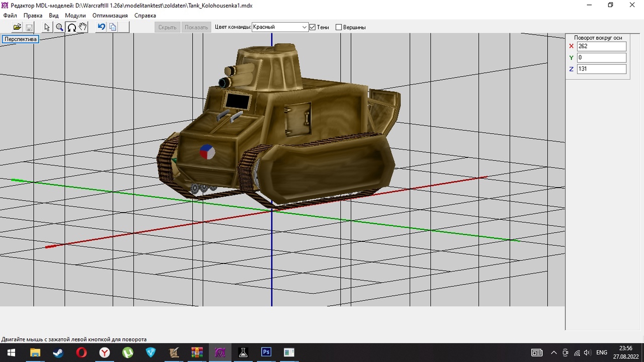This screenshot has width=644, height=362.
Task: Click the last taskbar app icon after Photoshop
Action: (289, 352)
